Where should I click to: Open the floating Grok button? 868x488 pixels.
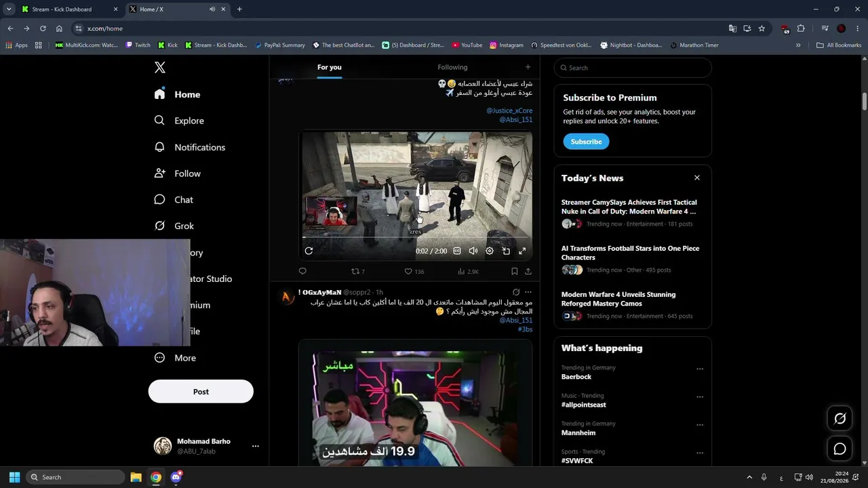pos(840,419)
